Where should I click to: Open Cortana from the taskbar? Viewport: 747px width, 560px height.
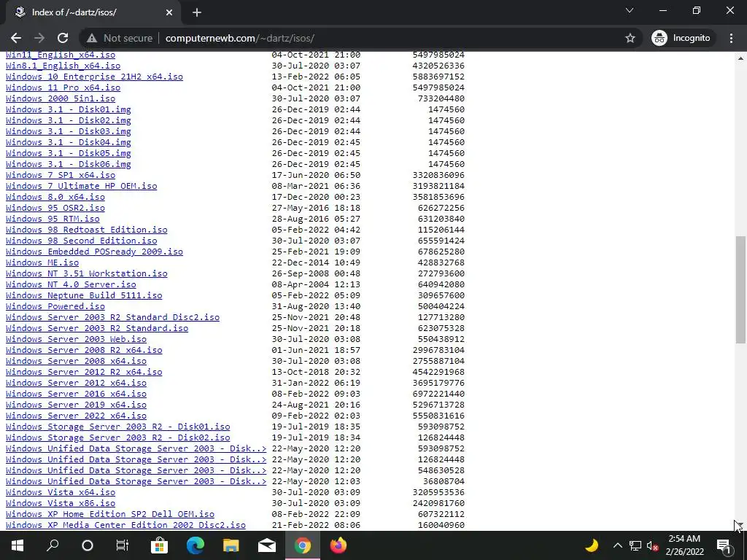pos(88,545)
